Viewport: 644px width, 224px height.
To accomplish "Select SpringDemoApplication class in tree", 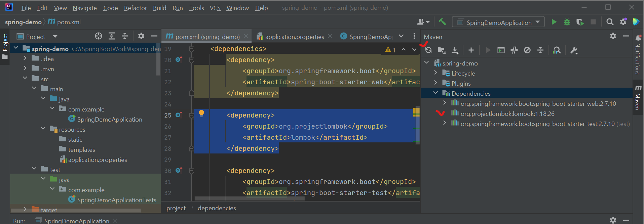I will click(110, 120).
